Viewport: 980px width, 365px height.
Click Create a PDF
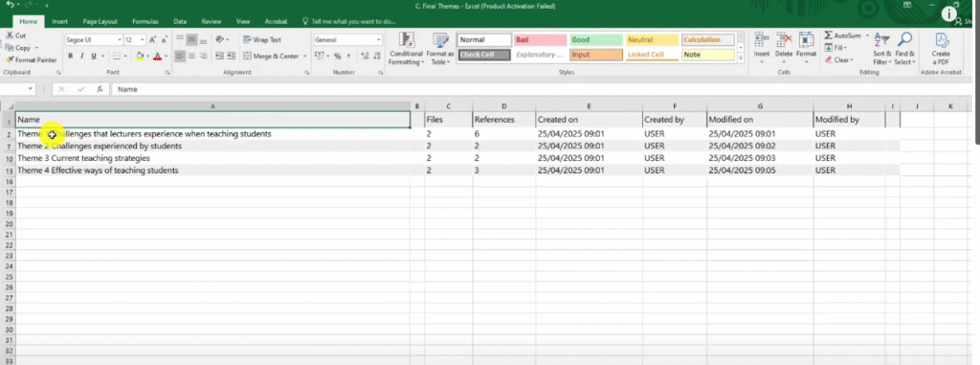tap(941, 49)
